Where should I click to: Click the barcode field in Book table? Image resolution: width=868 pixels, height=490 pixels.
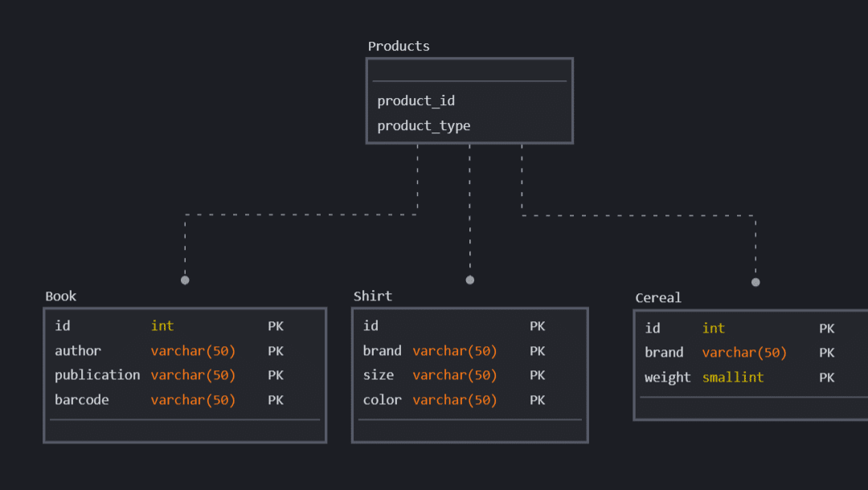(x=82, y=400)
